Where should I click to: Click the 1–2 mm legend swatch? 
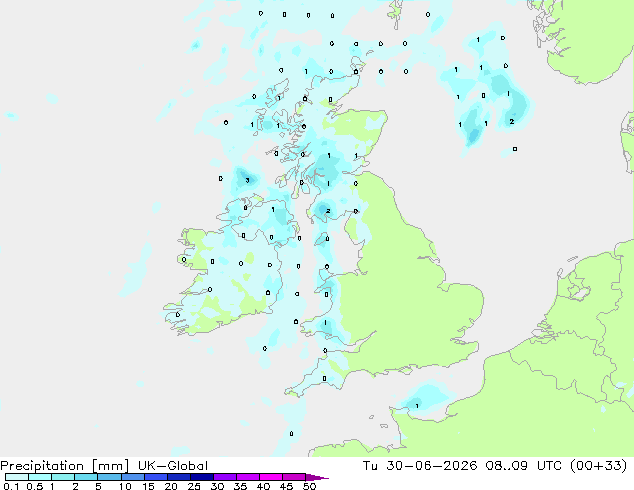tap(63, 477)
